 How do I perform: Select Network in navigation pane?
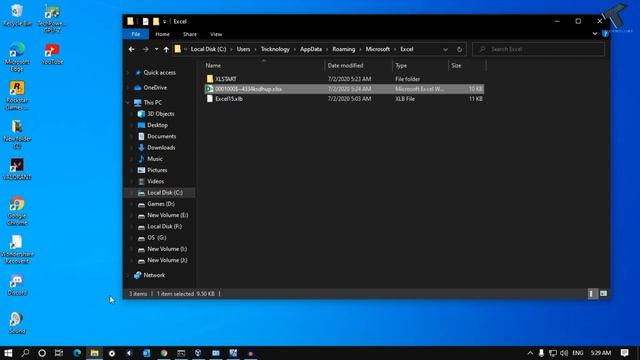click(x=154, y=275)
